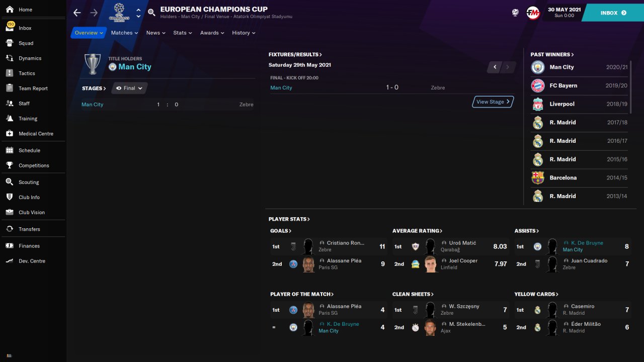
Task: Open the Transfers sidebar icon
Action: click(x=9, y=229)
